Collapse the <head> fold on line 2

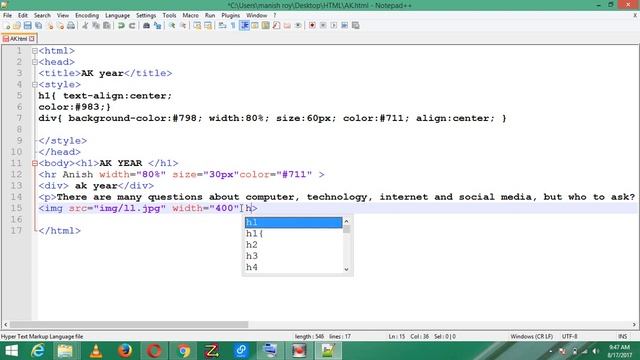coord(35,62)
